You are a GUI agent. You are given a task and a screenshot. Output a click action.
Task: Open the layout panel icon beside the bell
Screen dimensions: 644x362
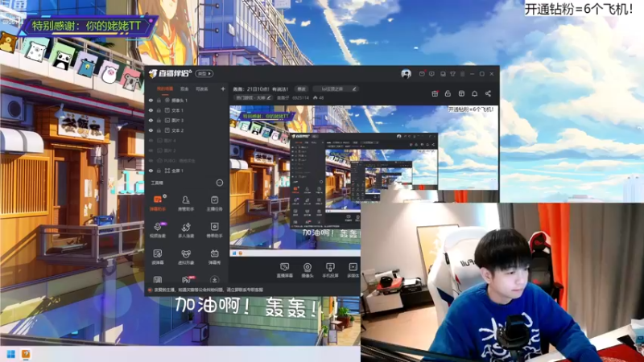(x=461, y=93)
